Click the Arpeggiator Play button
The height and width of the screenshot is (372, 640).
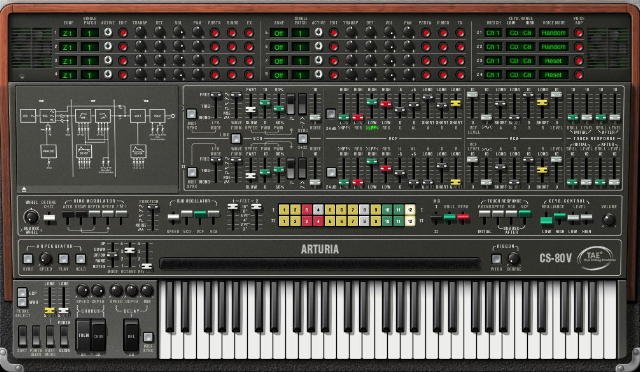(x=63, y=259)
